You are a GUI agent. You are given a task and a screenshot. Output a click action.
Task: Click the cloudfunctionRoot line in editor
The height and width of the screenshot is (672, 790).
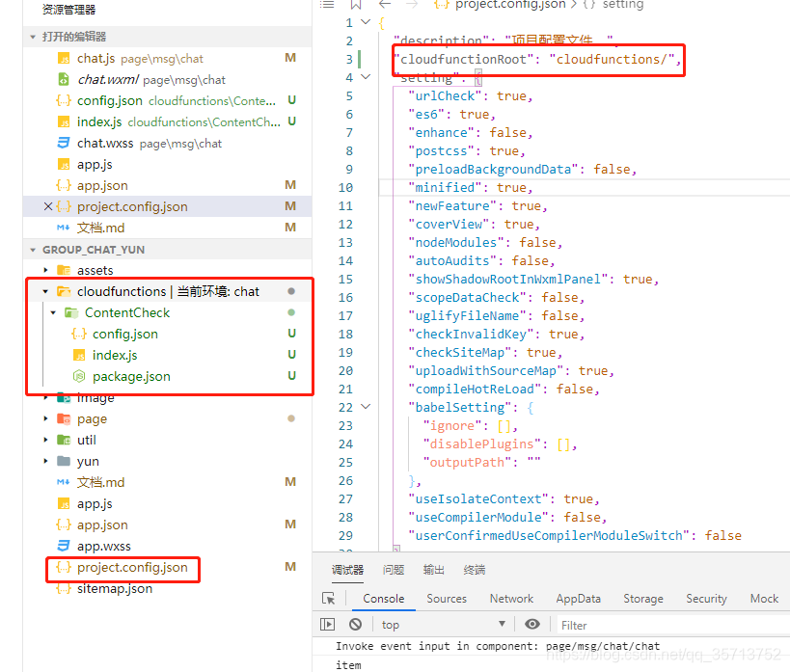pyautogui.click(x=538, y=60)
